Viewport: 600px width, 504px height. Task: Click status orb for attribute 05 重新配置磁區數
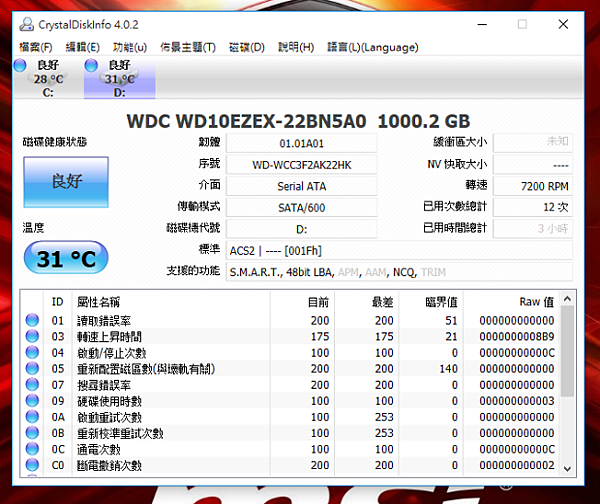32,368
